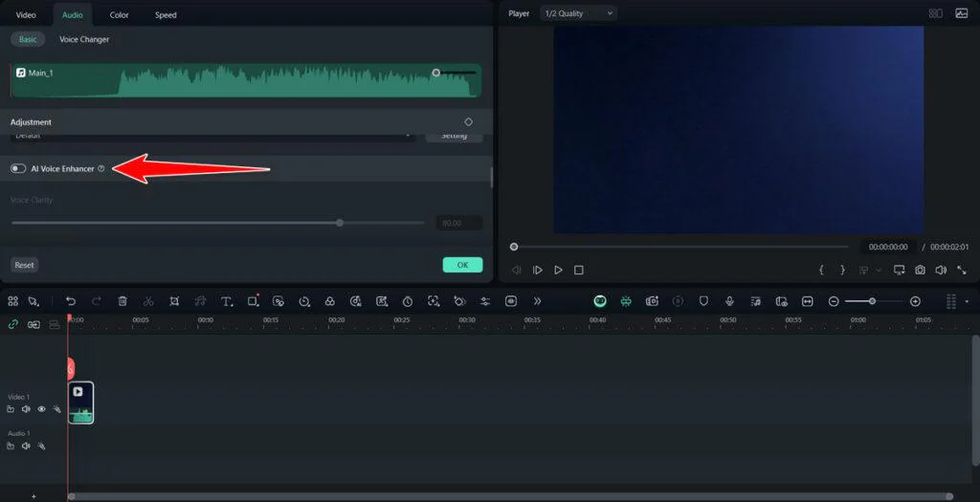Open the color wheels icon
The height and width of the screenshot is (502, 980).
(330, 301)
